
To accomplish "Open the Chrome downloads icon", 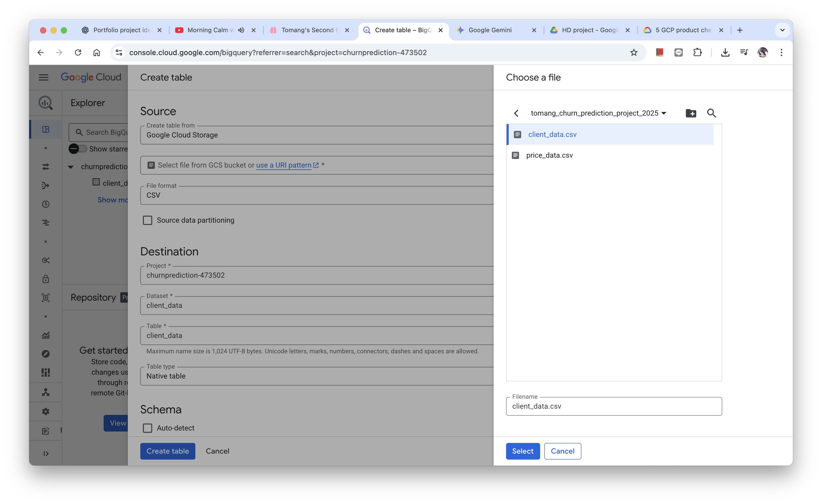I will [725, 52].
